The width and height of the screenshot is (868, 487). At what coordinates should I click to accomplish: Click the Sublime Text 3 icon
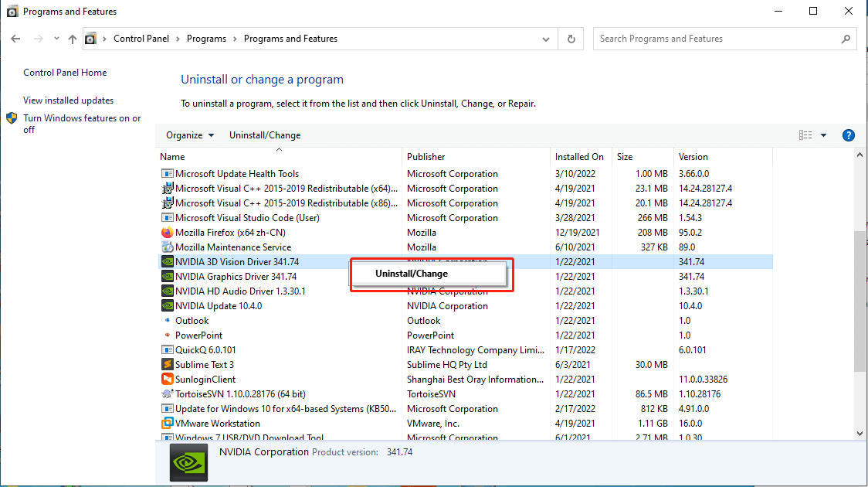click(x=167, y=365)
